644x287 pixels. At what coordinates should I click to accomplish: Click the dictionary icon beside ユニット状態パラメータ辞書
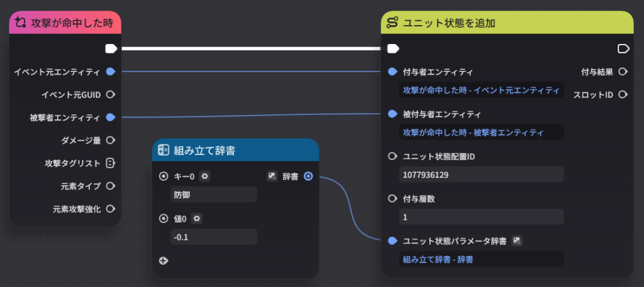(x=517, y=241)
